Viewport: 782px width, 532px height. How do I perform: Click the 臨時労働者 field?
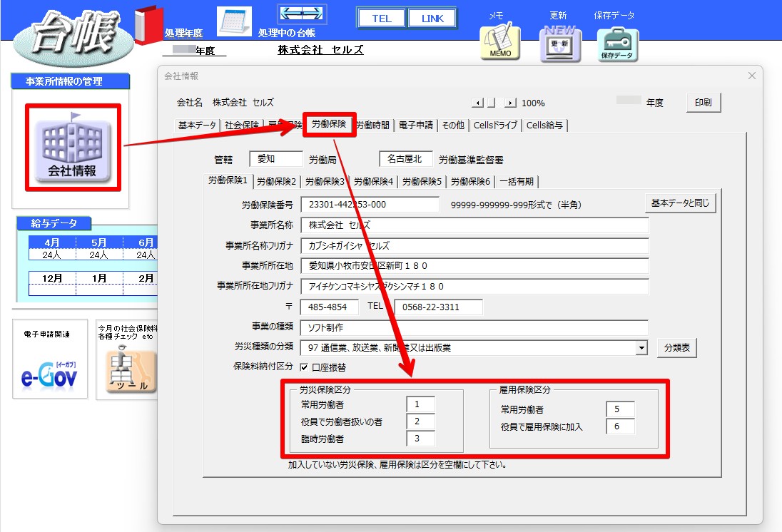[x=420, y=439]
